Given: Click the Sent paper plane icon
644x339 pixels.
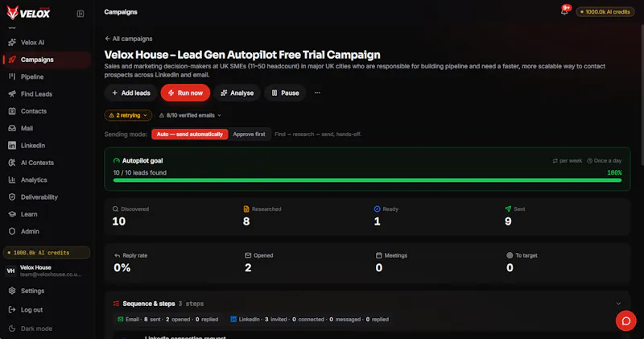Looking at the screenshot, I should pos(508,209).
